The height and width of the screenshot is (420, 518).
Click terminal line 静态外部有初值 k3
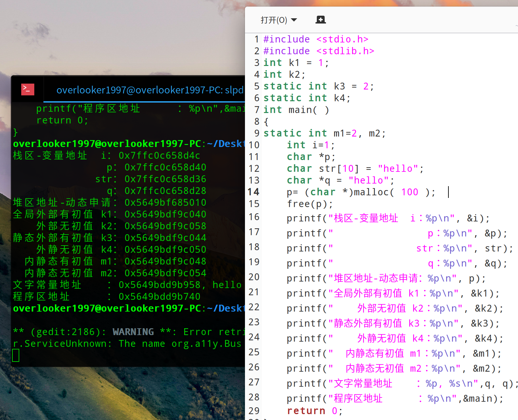coord(110,238)
